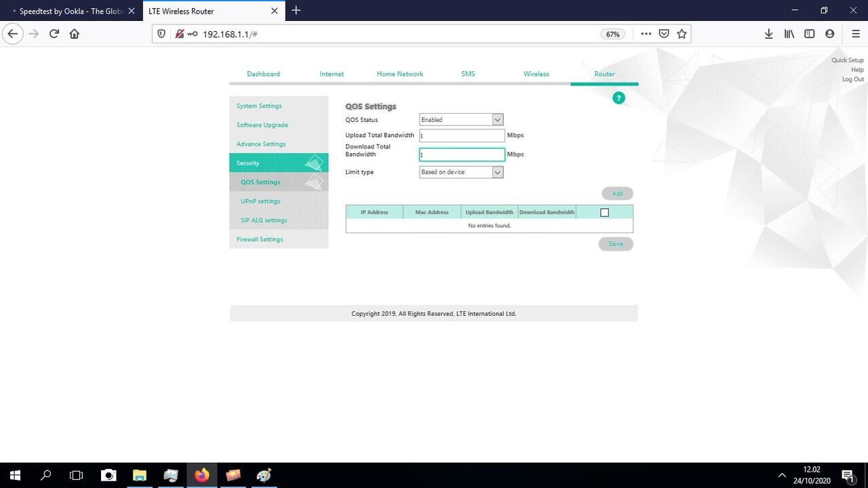The image size is (868, 488).
Task: Click the Pocket save icon
Action: tap(664, 34)
